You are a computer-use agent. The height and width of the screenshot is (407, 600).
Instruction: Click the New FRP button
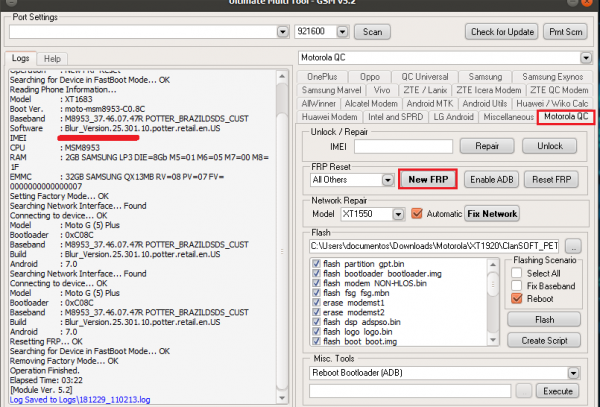pyautogui.click(x=428, y=179)
